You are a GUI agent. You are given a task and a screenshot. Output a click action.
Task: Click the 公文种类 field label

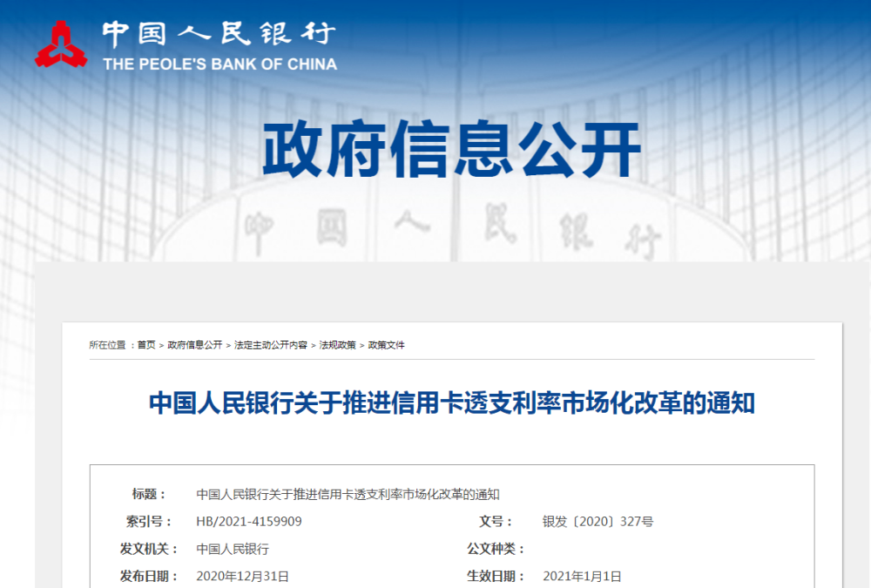[496, 549]
